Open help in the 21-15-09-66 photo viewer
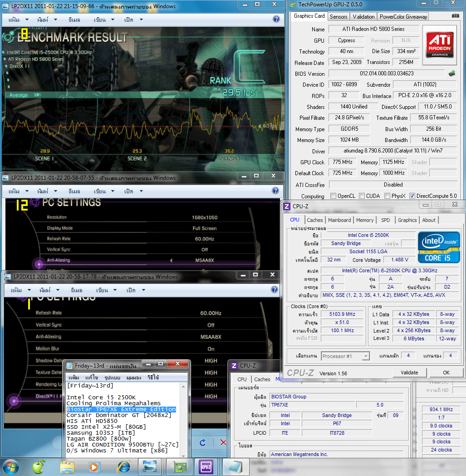Viewport: 466px width, 476px height. pyautogui.click(x=276, y=19)
